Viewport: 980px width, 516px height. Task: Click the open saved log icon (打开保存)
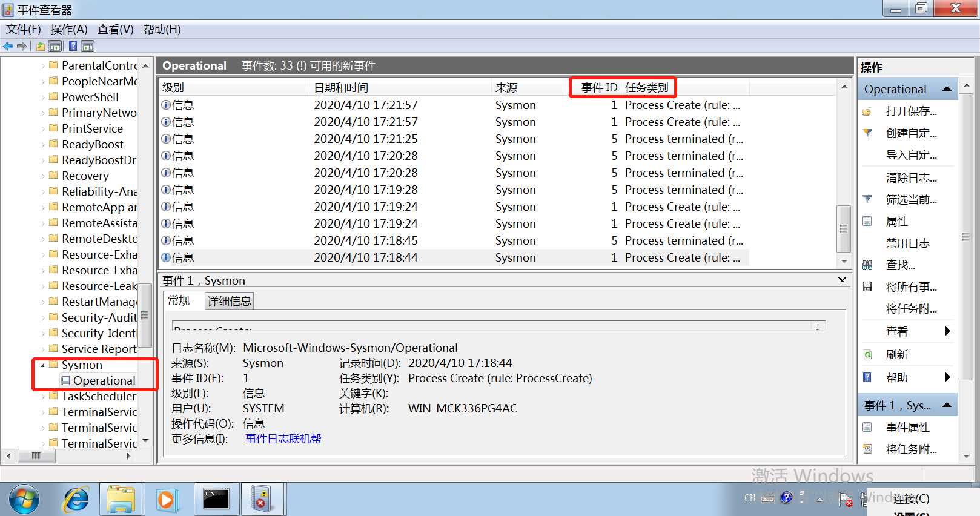(867, 111)
